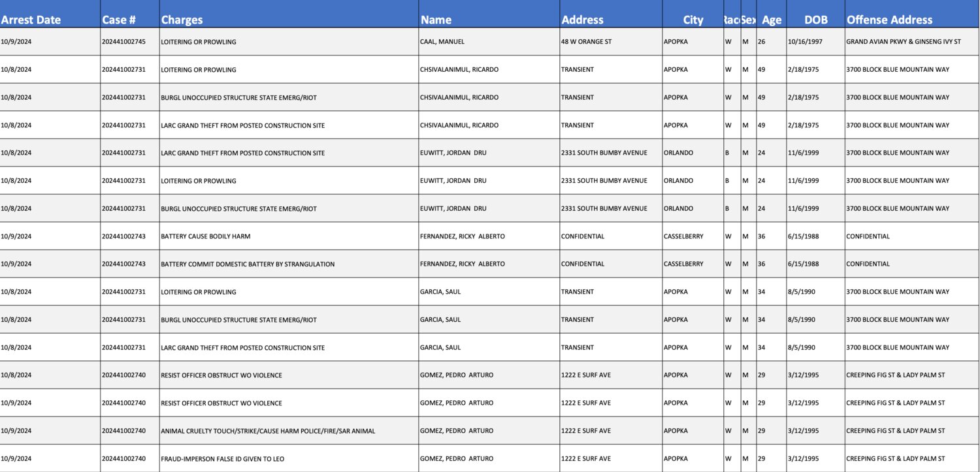The height and width of the screenshot is (472, 980).
Task: Select case number 202441002745
Action: 123,42
